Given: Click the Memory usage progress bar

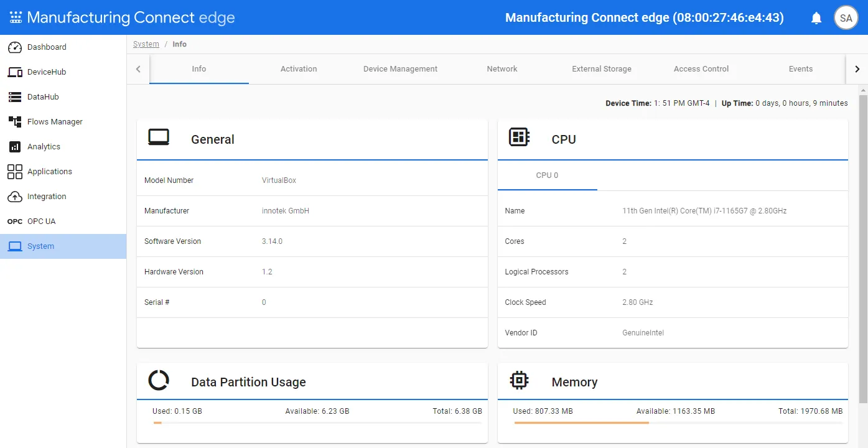Looking at the screenshot, I should point(678,423).
